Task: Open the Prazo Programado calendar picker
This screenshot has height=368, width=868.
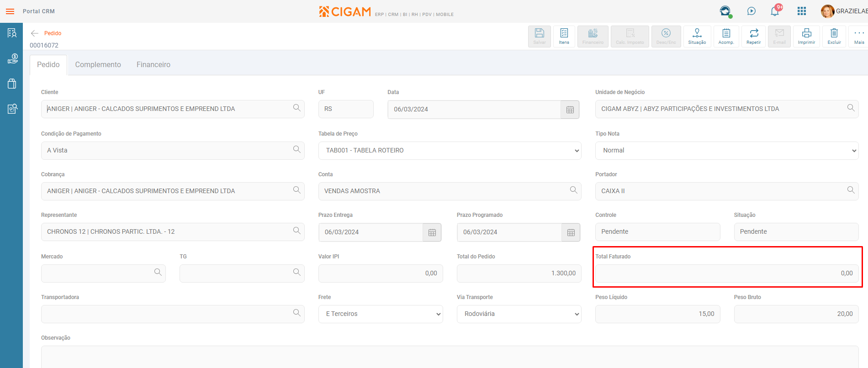Action: (x=571, y=232)
